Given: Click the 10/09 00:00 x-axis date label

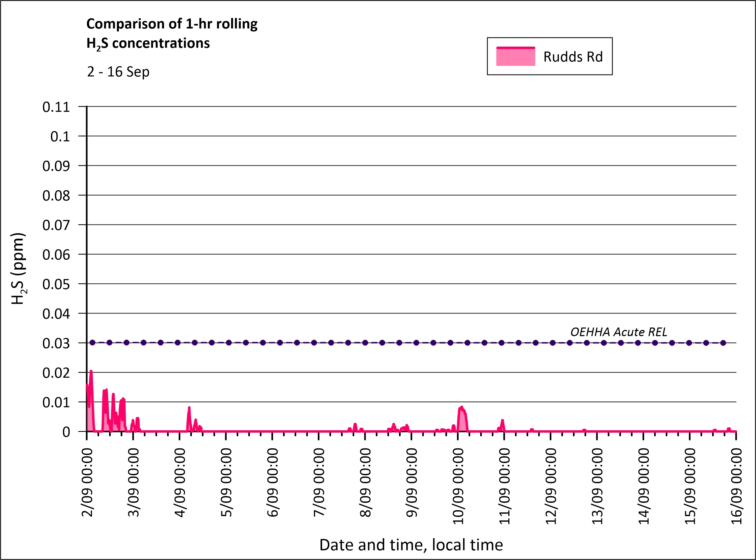Looking at the screenshot, I should [x=458, y=486].
